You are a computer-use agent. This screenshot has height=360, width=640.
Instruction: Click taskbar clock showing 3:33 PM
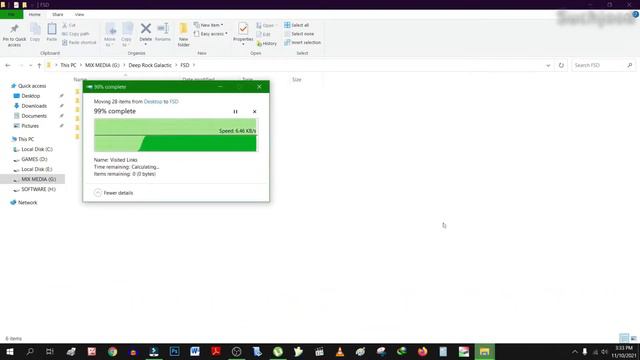pos(624,351)
